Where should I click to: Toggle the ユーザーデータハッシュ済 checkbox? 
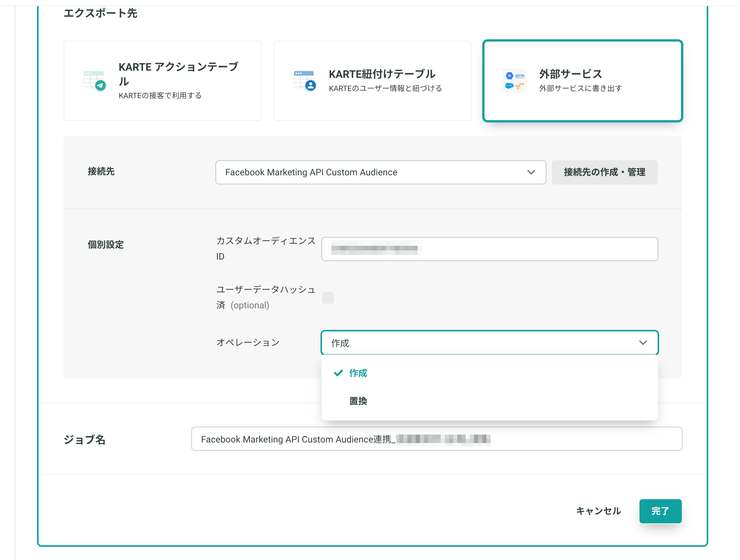click(x=328, y=298)
